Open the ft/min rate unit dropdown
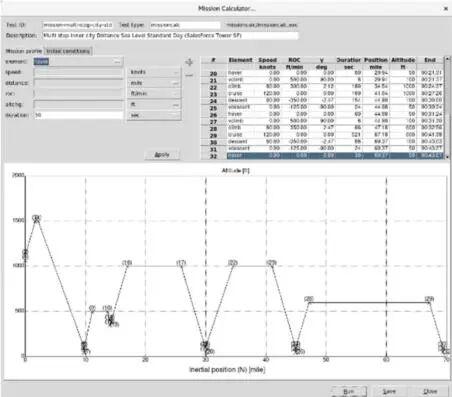The image size is (452, 397). point(154,94)
